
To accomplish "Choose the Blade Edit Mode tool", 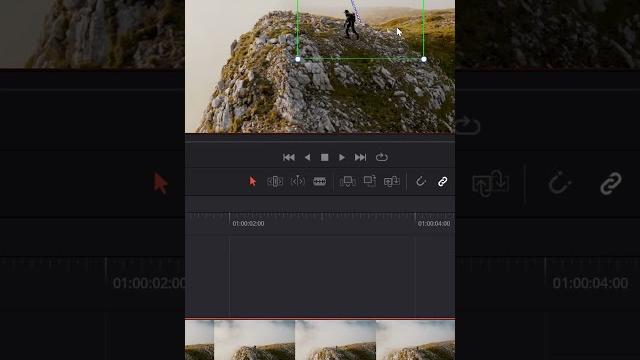I will [x=320, y=181].
